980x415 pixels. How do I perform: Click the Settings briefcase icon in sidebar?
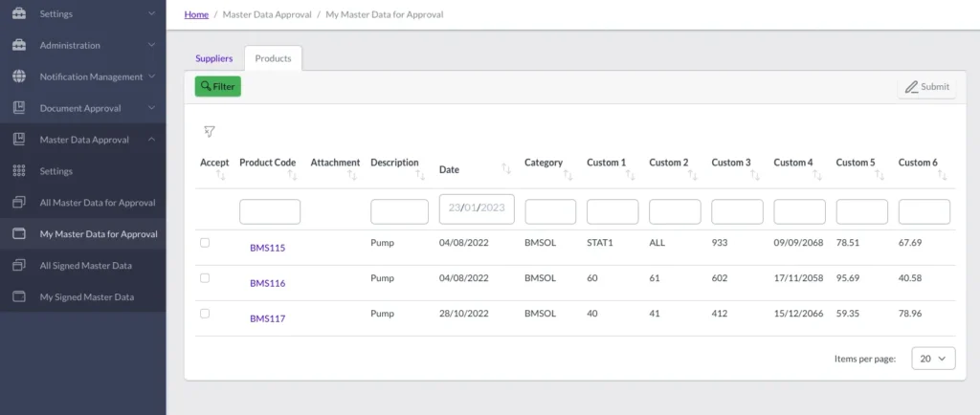[x=18, y=14]
